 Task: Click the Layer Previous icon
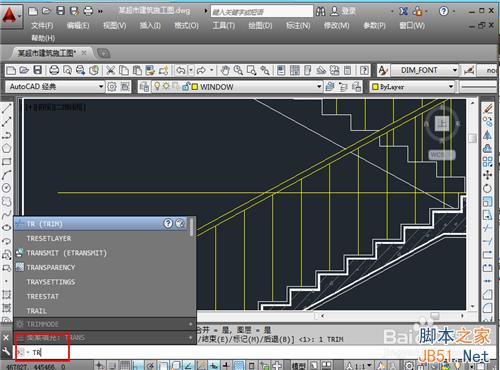(343, 87)
